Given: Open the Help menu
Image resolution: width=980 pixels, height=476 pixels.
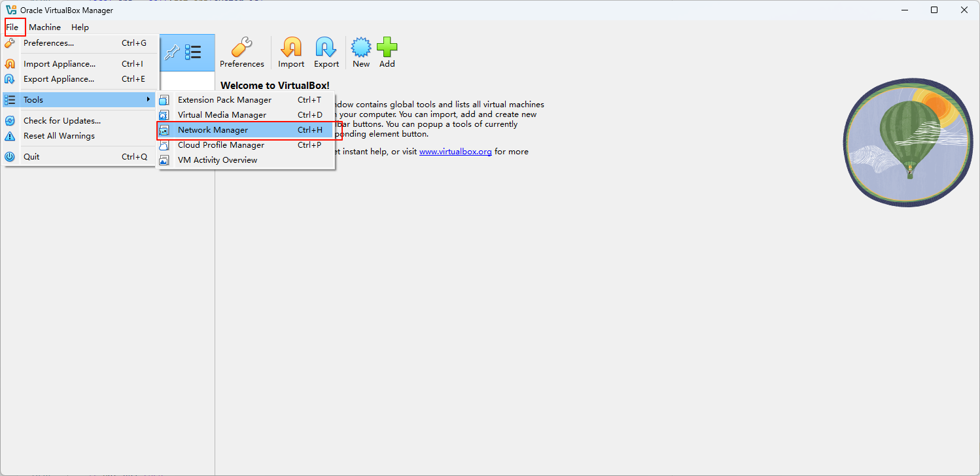Looking at the screenshot, I should coord(80,27).
